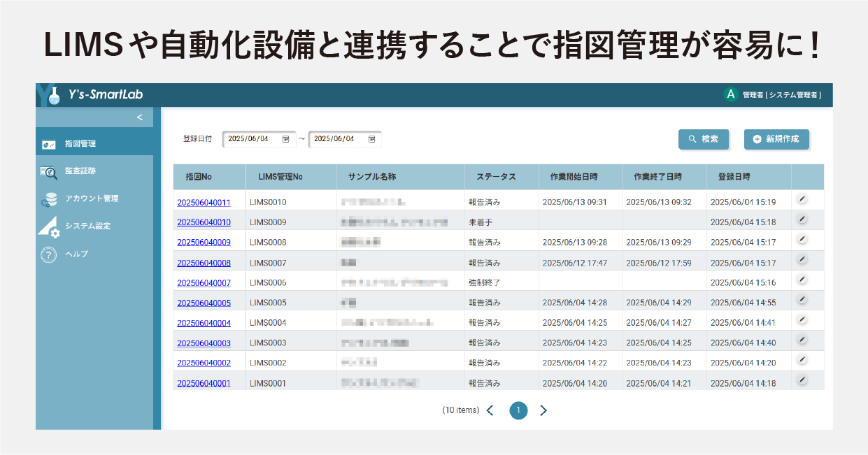Screen dimensions: 868x455
Task: Click the システム設定 gear icon
Action: pos(49,228)
